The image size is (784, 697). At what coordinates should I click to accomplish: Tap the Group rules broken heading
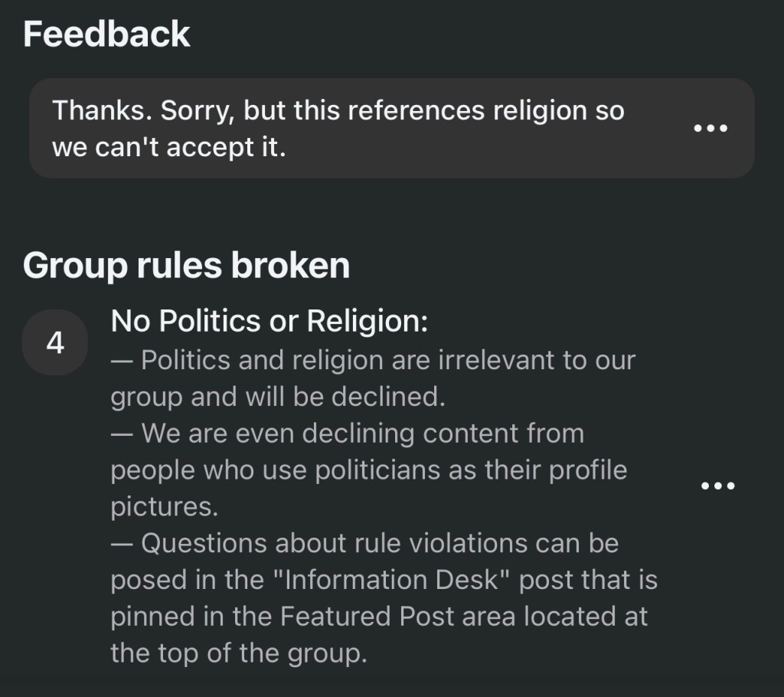tap(186, 265)
